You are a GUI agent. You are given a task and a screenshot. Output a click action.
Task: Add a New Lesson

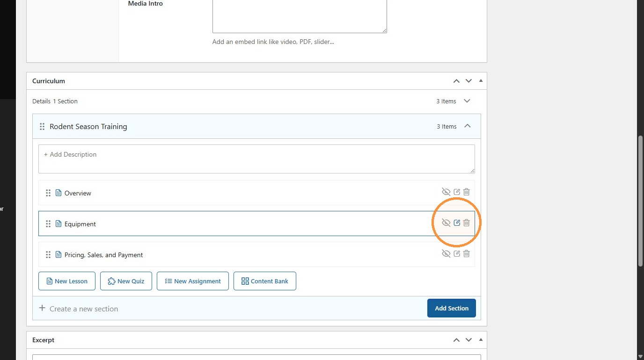click(67, 281)
